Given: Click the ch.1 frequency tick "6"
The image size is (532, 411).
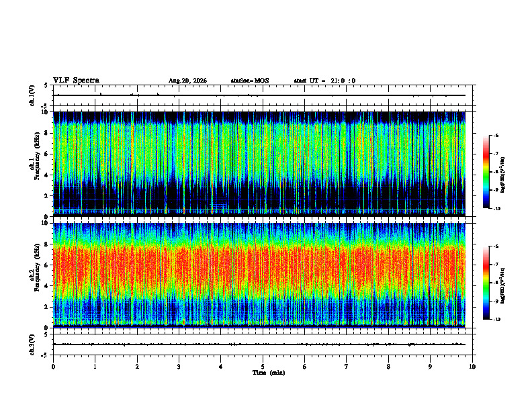Looking at the screenshot, I should point(47,154).
